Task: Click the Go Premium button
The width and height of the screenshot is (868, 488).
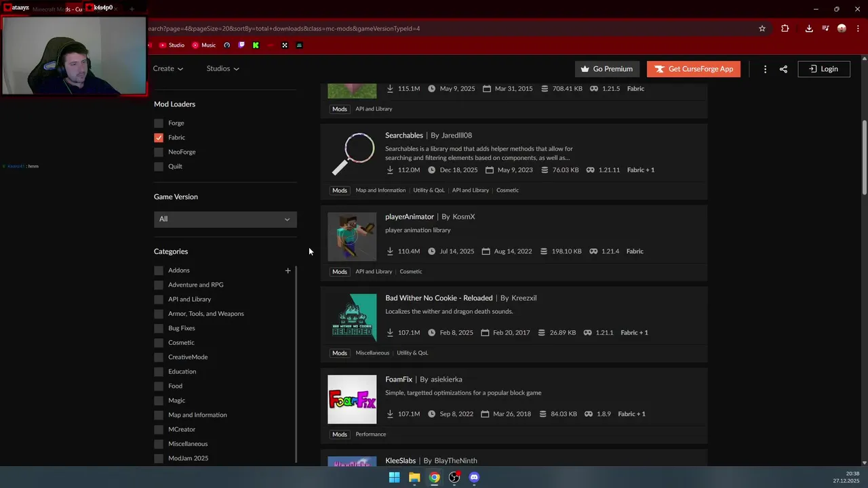Action: click(607, 69)
